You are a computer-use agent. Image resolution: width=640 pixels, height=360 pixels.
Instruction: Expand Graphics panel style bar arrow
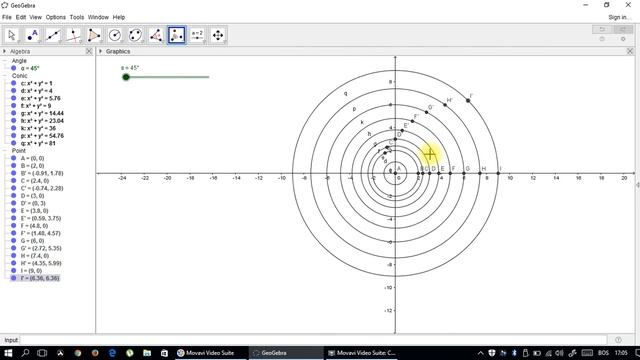tap(100, 51)
